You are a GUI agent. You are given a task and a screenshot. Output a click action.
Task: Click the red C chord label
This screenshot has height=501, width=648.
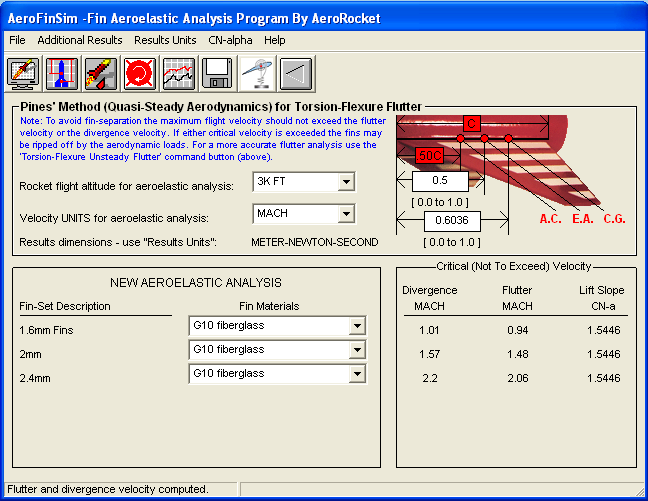[472, 123]
